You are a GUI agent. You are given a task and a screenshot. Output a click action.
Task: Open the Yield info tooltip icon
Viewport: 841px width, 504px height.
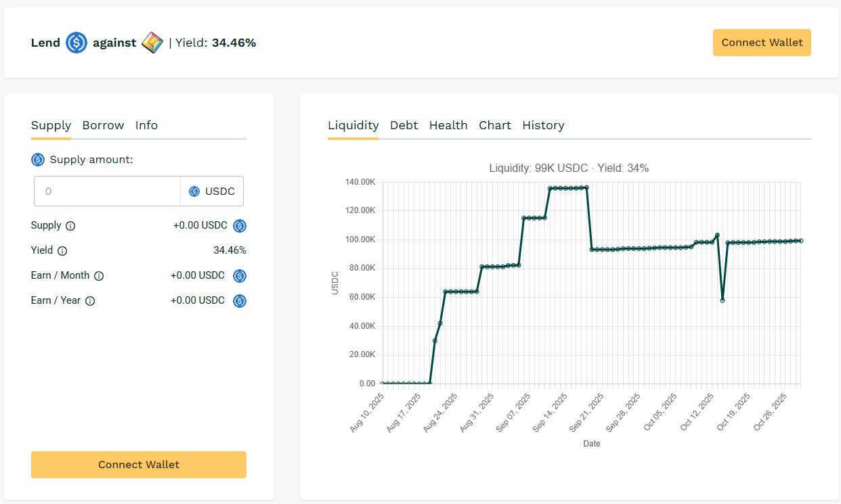click(62, 250)
